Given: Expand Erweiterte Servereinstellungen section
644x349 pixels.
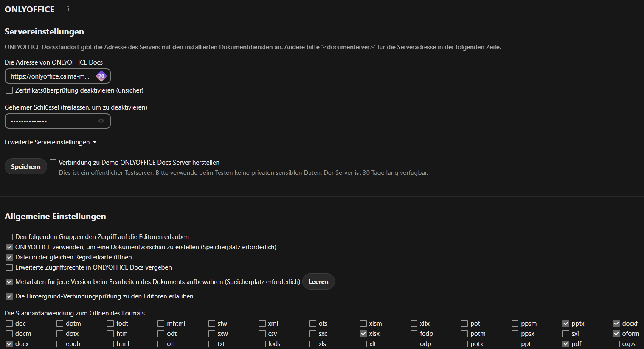Looking at the screenshot, I should click(x=51, y=142).
